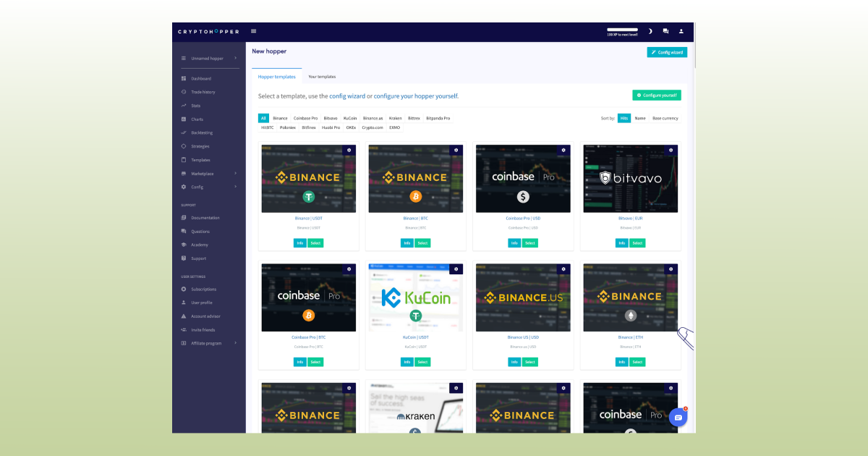This screenshot has height=456, width=868.
Task: Filter templates to show only Bitvavo
Action: [330, 118]
